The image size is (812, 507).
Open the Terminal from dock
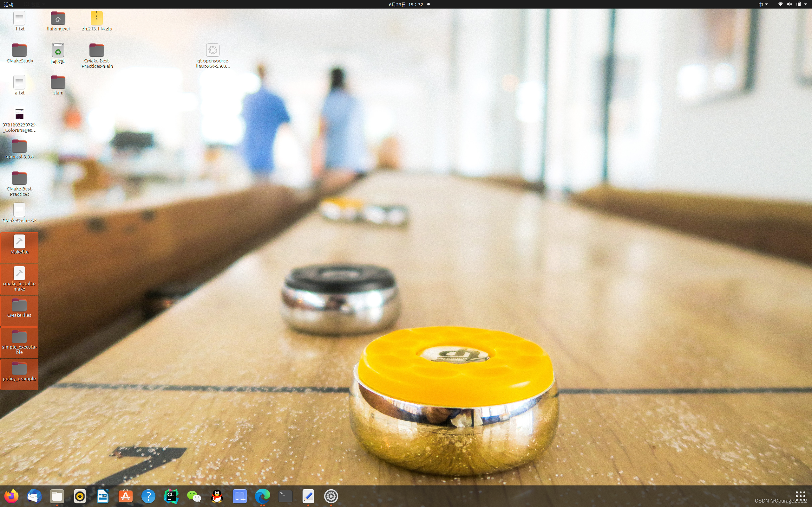coord(285,496)
